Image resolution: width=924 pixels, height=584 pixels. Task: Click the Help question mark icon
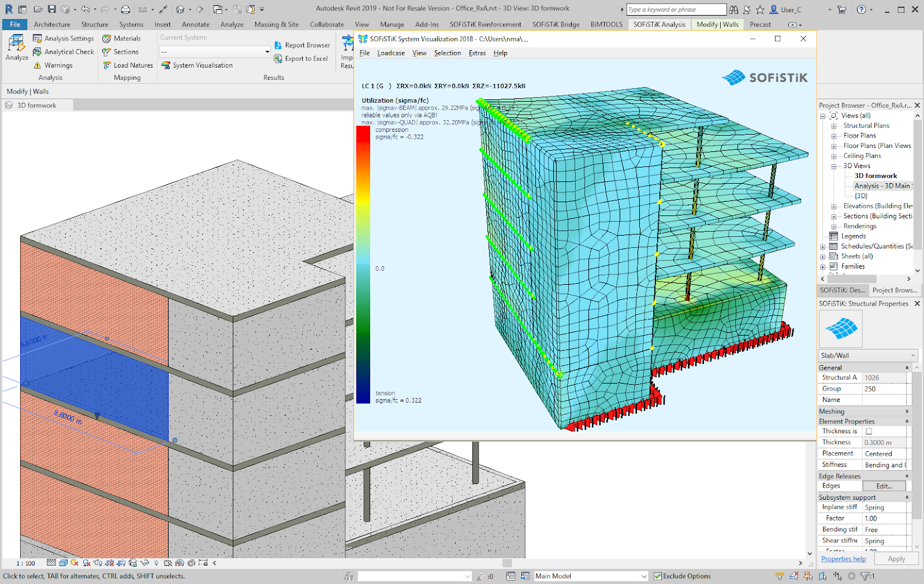pos(862,9)
